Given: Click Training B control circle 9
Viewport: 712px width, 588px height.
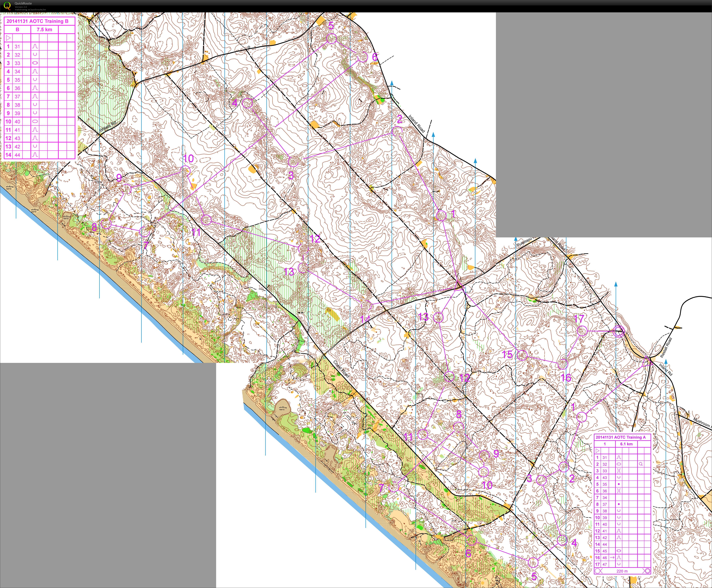Looking at the screenshot, I should [126, 189].
